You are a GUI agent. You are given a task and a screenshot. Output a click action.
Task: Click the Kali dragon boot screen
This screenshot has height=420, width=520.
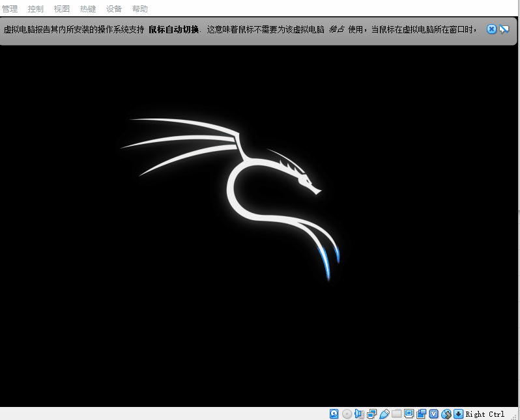[x=259, y=226]
